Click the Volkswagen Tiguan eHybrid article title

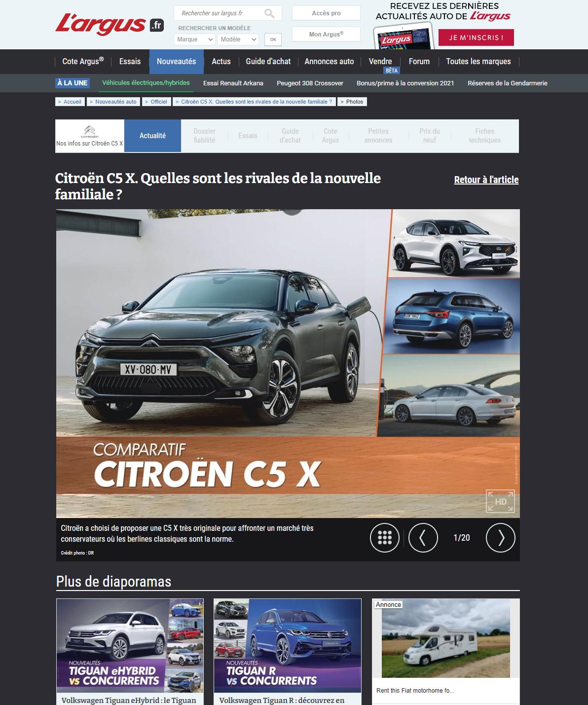129,700
